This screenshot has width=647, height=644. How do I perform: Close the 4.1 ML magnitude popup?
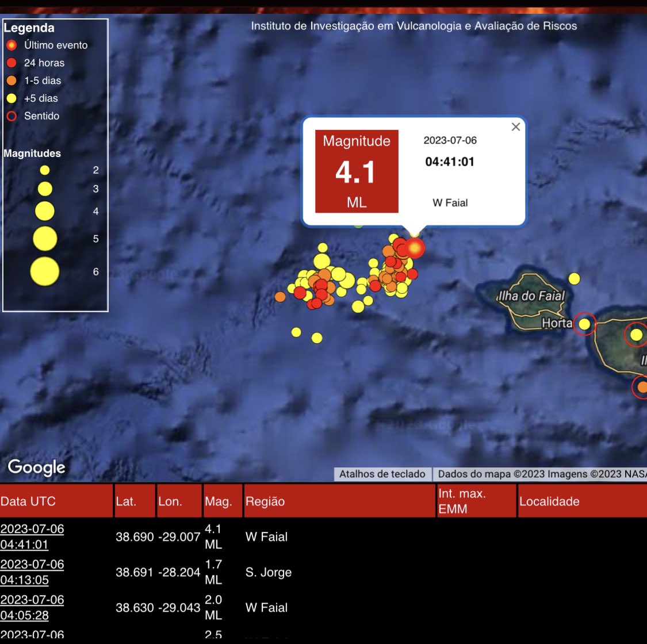(x=515, y=127)
